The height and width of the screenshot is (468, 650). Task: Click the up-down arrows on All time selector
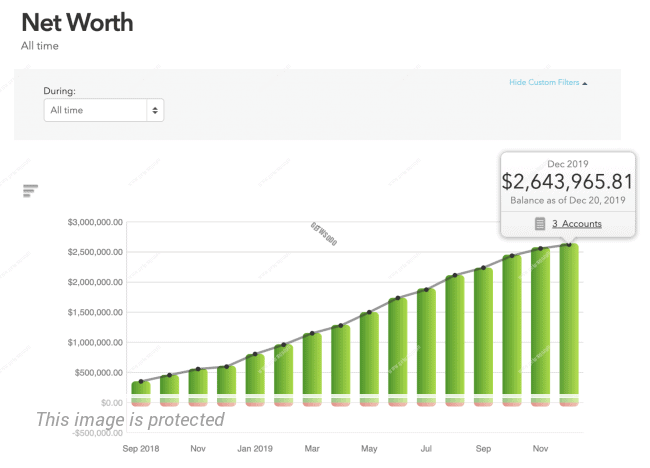tap(155, 110)
